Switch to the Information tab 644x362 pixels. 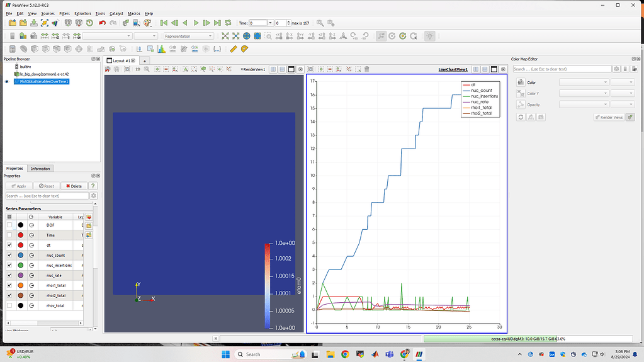click(x=40, y=168)
